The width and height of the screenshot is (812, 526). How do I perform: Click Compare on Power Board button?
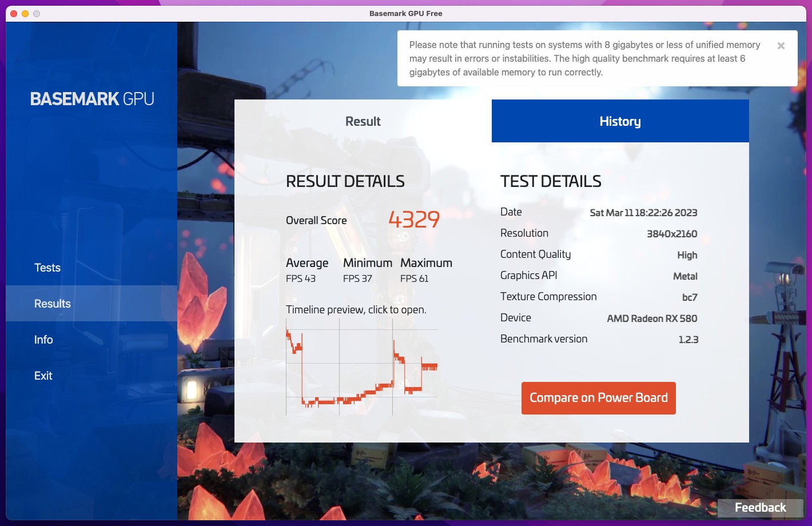[599, 398]
